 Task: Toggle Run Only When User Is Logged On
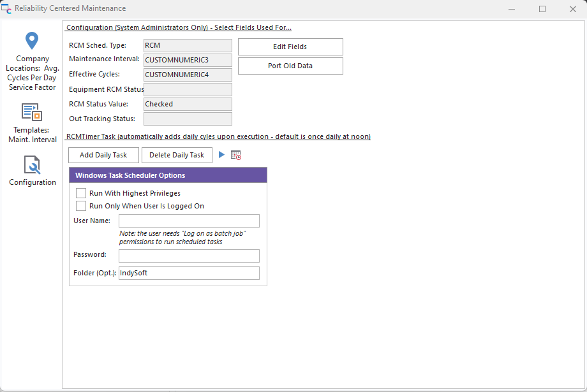[81, 206]
